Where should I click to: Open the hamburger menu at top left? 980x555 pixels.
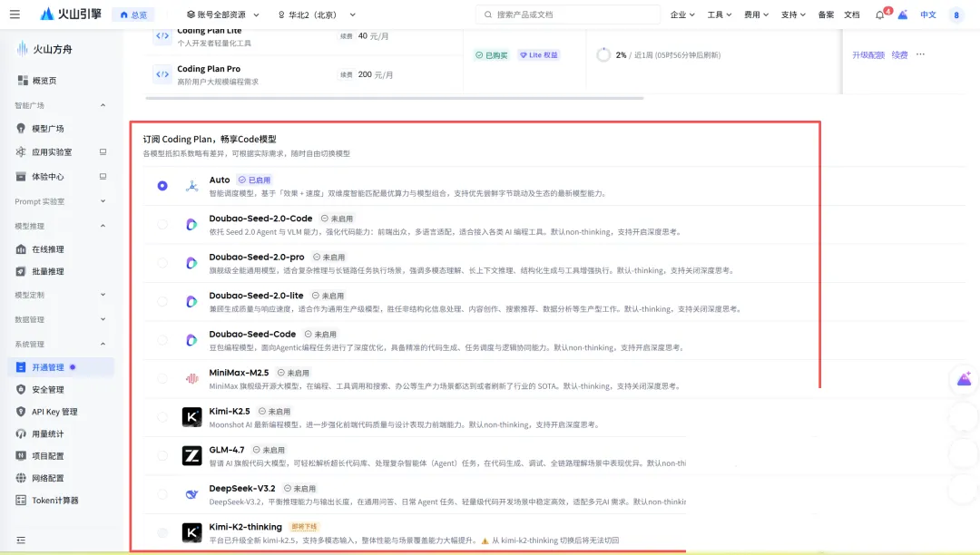15,15
